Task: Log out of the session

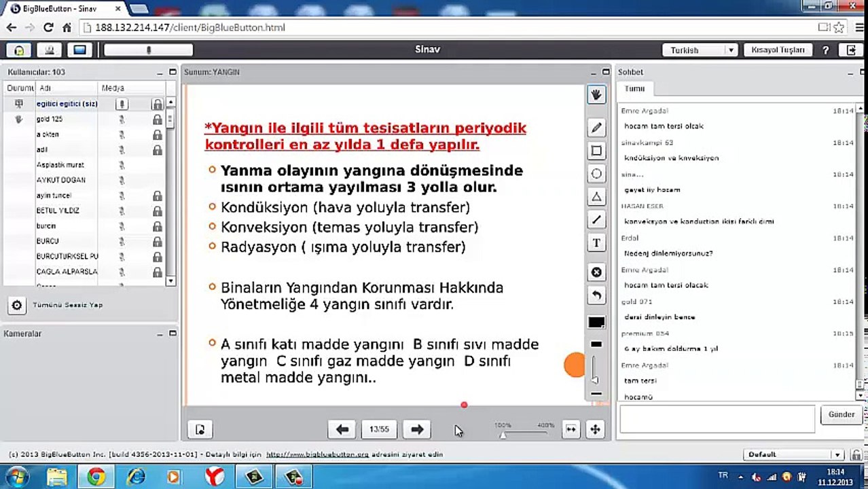Action: [x=851, y=50]
